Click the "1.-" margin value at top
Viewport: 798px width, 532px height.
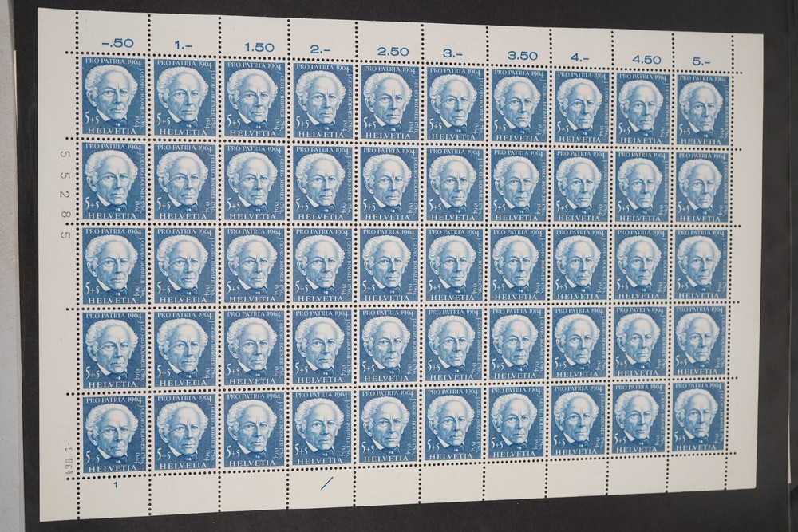click(x=183, y=44)
